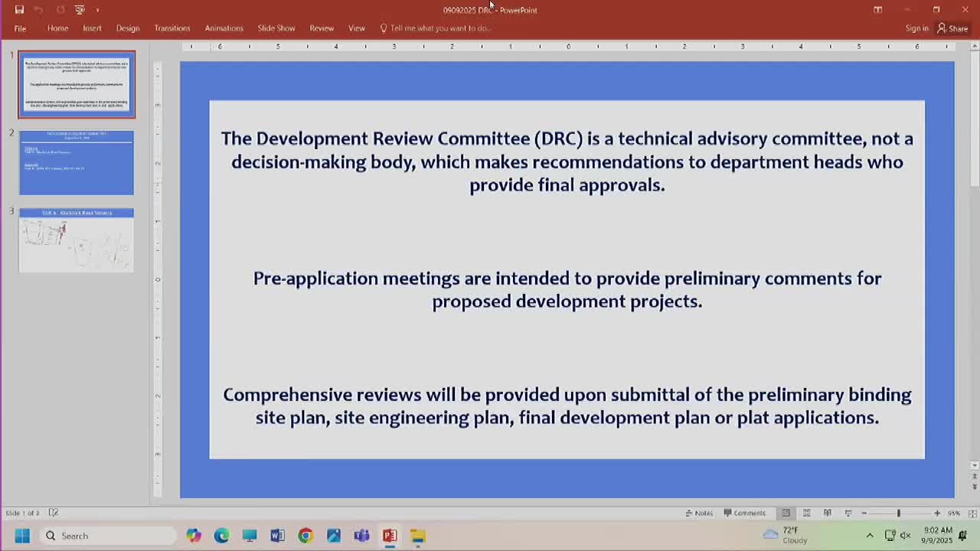Launch Slide Show view from status bar
This screenshot has height=551, width=980.
(848, 513)
